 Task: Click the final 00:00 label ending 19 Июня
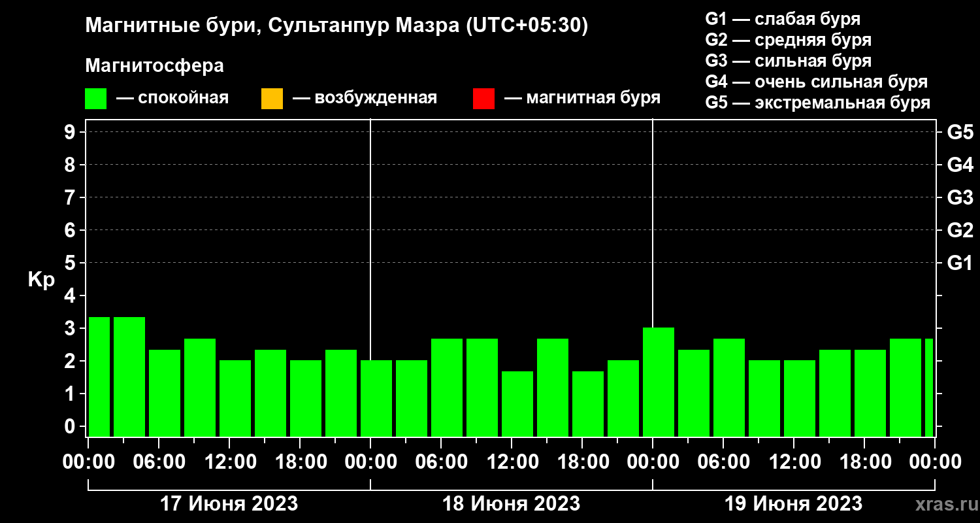pyautogui.click(x=935, y=462)
